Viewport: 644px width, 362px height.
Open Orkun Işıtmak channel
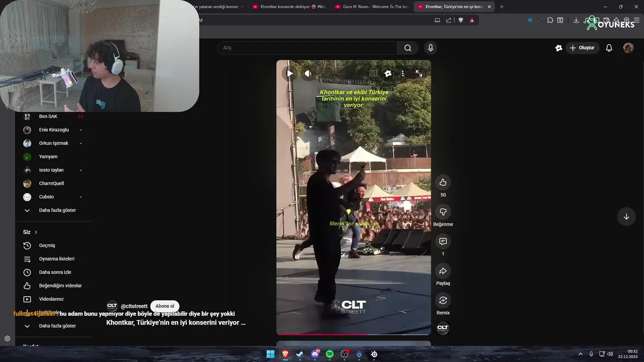click(x=53, y=143)
